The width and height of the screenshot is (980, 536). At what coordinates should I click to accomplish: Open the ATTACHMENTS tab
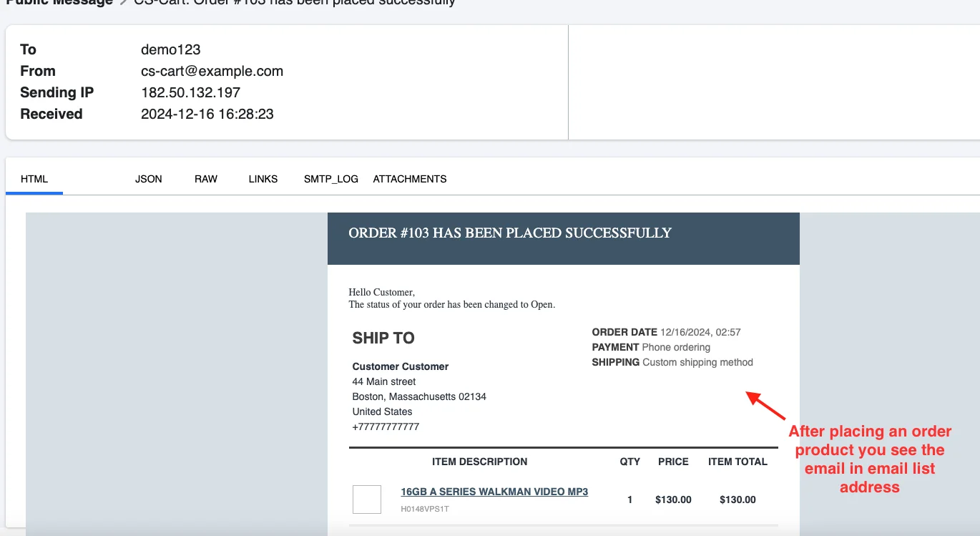pyautogui.click(x=410, y=179)
